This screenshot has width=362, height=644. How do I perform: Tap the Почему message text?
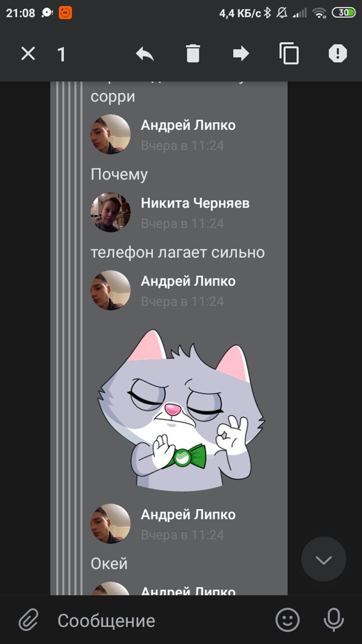tap(119, 175)
